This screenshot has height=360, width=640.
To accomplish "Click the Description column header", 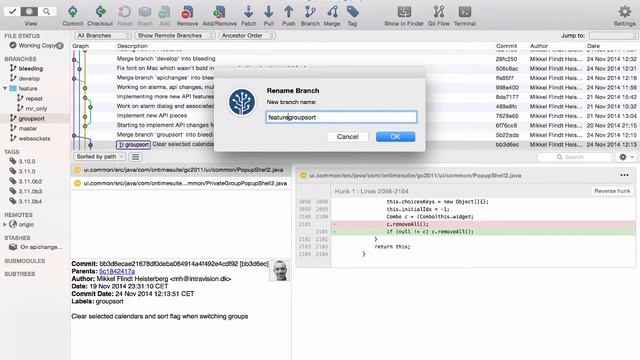I will pos(132,46).
